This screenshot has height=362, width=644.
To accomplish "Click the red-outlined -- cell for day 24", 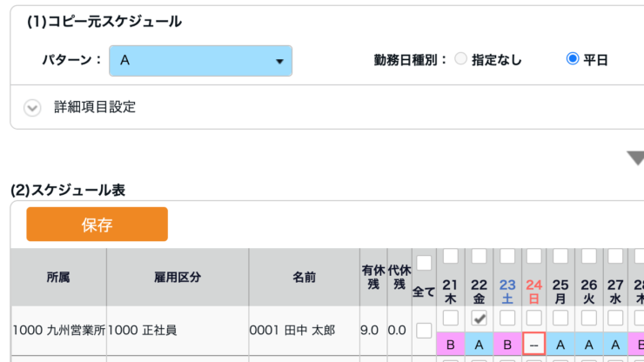I will 534,344.
